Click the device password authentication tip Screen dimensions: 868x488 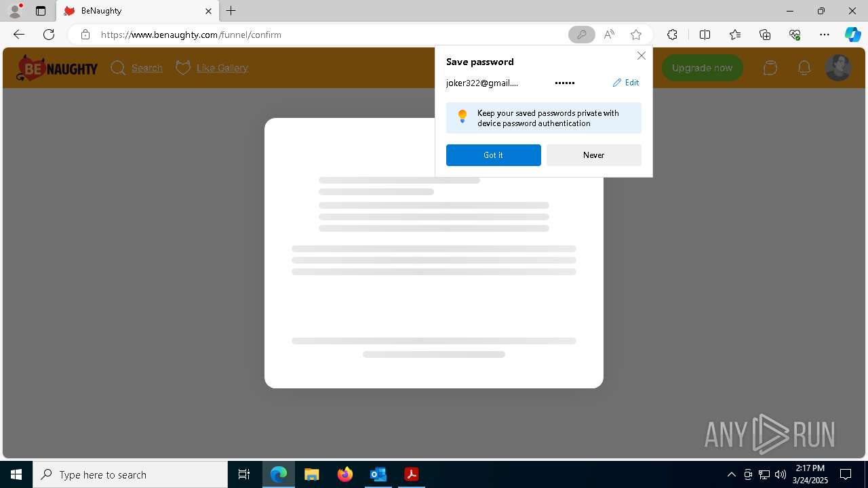pos(544,118)
